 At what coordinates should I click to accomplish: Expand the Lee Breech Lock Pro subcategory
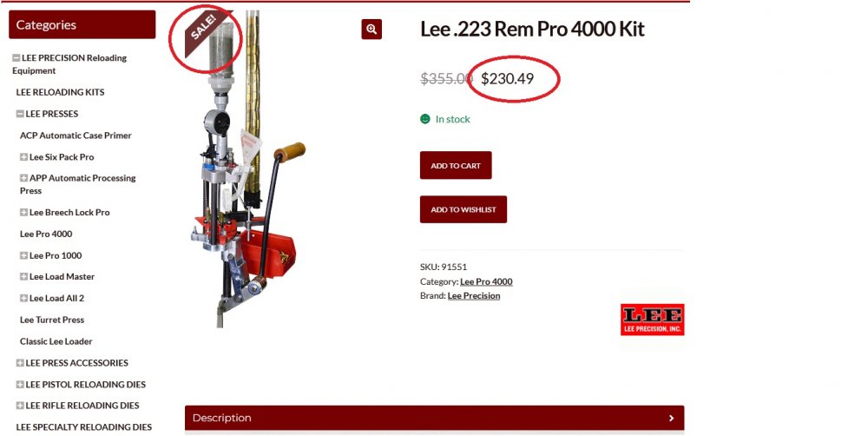pos(23,212)
